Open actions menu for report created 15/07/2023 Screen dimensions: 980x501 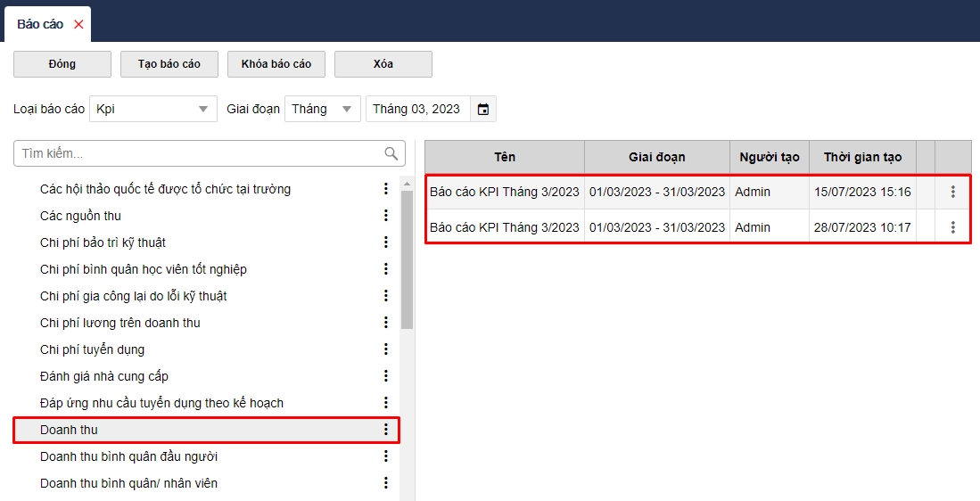point(953,192)
